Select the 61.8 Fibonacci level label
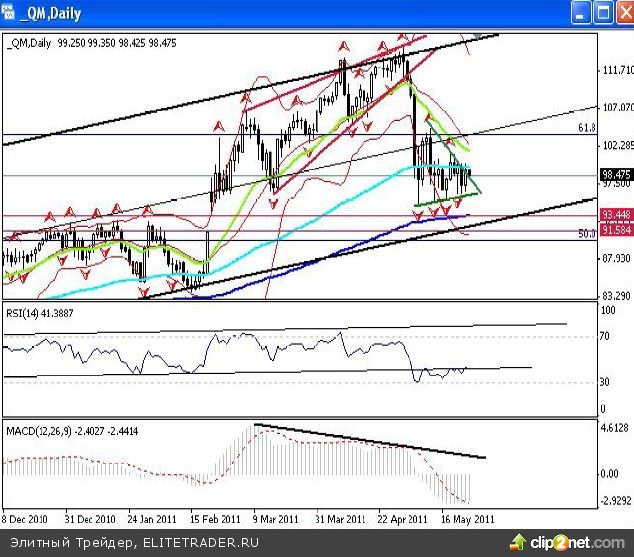The width and height of the screenshot is (634, 557). point(587,129)
